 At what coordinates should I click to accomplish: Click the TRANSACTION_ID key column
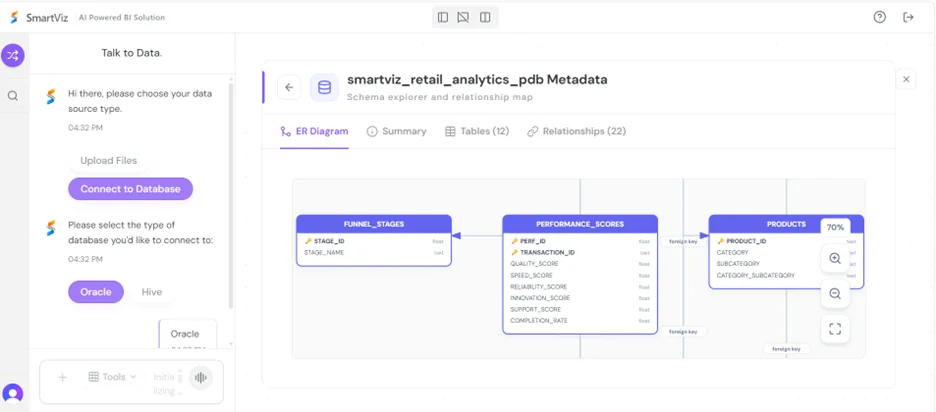[580, 253]
